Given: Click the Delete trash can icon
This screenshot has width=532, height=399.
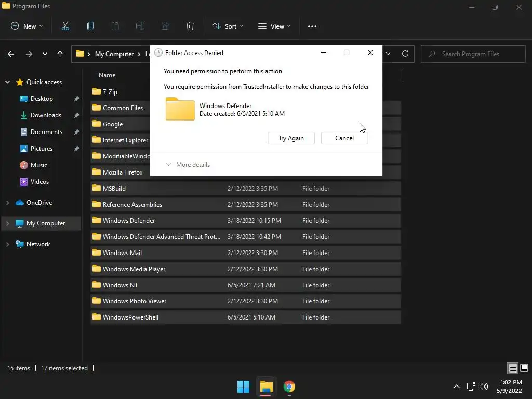Looking at the screenshot, I should pyautogui.click(x=190, y=26).
